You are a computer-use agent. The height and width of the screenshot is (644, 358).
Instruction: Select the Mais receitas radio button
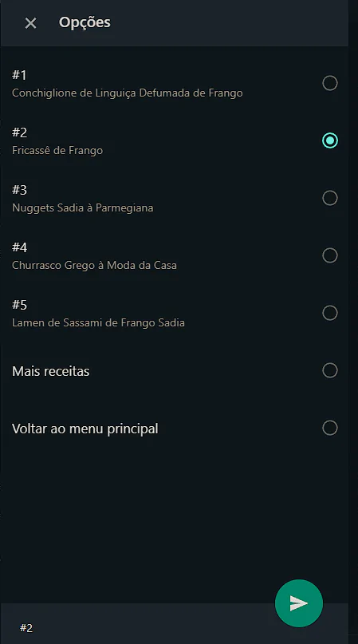329,370
